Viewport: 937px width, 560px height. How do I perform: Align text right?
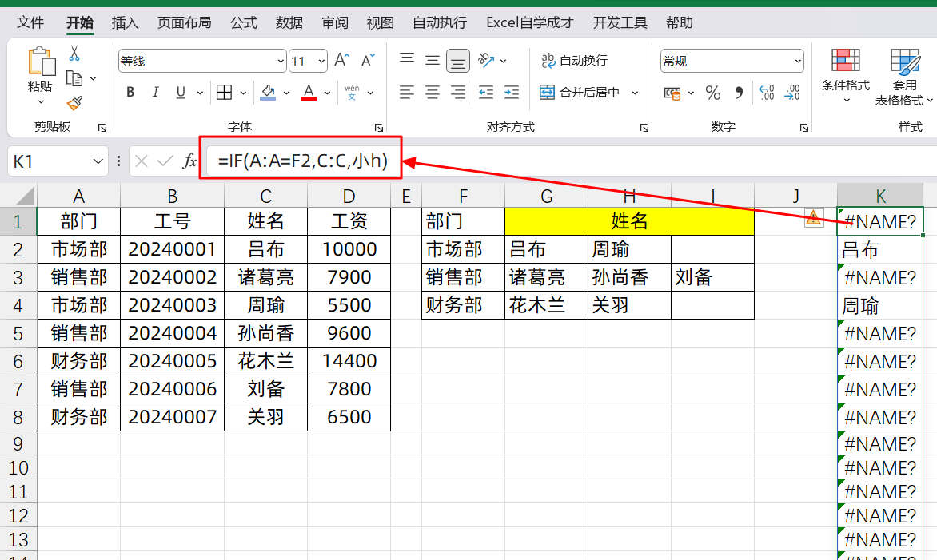[458, 93]
